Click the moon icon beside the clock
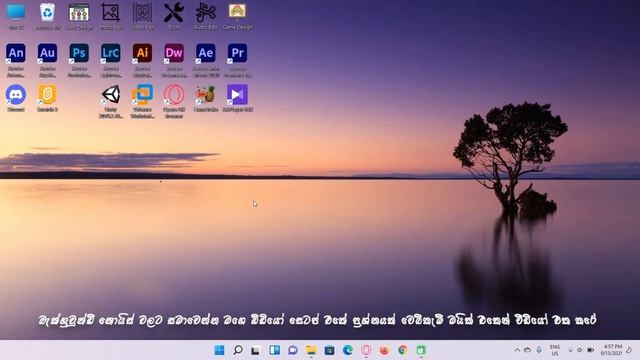The width and height of the screenshot is (640, 360). (x=629, y=350)
